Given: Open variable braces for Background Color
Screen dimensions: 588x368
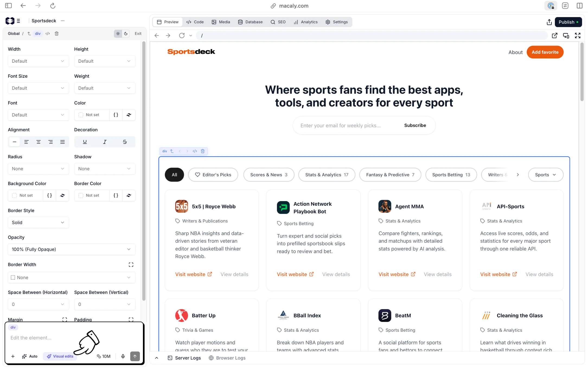Looking at the screenshot, I should 49,195.
